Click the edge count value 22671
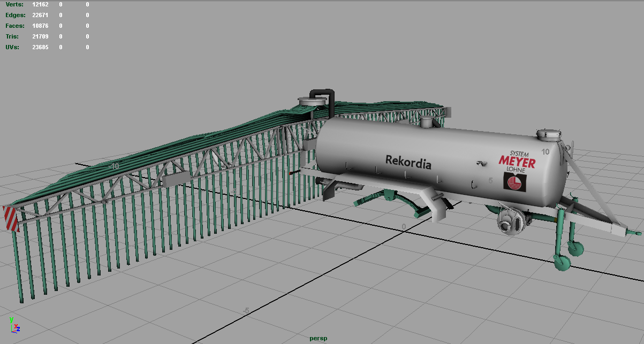This screenshot has height=344, width=644. tap(40, 15)
